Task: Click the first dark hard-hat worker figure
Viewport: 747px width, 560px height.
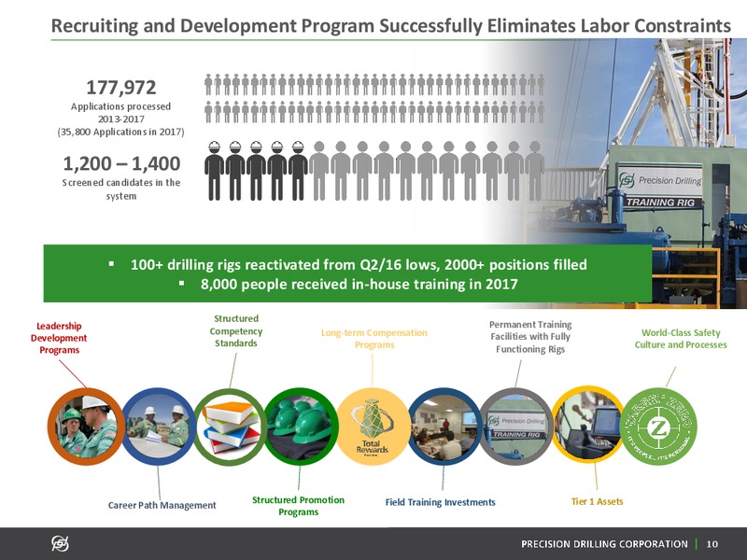Action: click(215, 171)
